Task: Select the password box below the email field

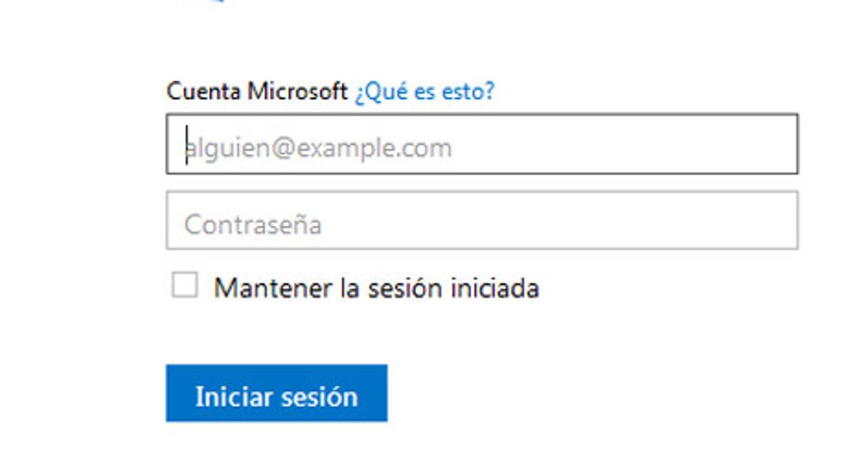Action: [482, 221]
